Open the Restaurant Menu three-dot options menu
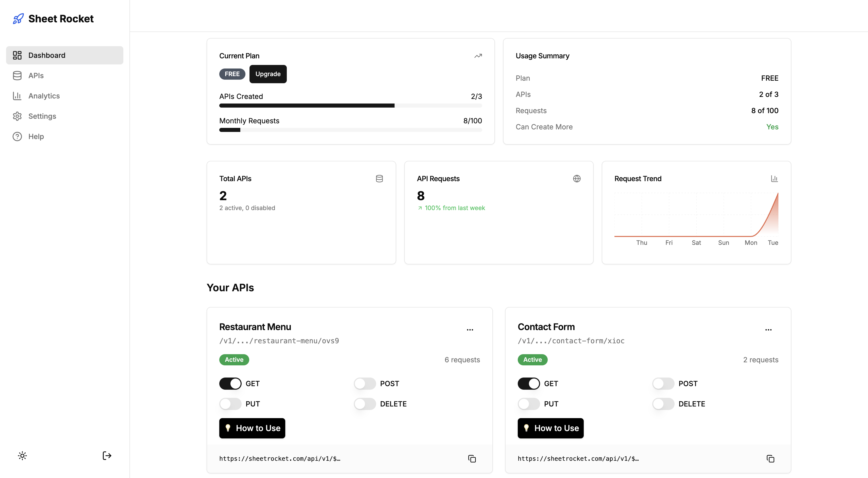 pos(470,329)
